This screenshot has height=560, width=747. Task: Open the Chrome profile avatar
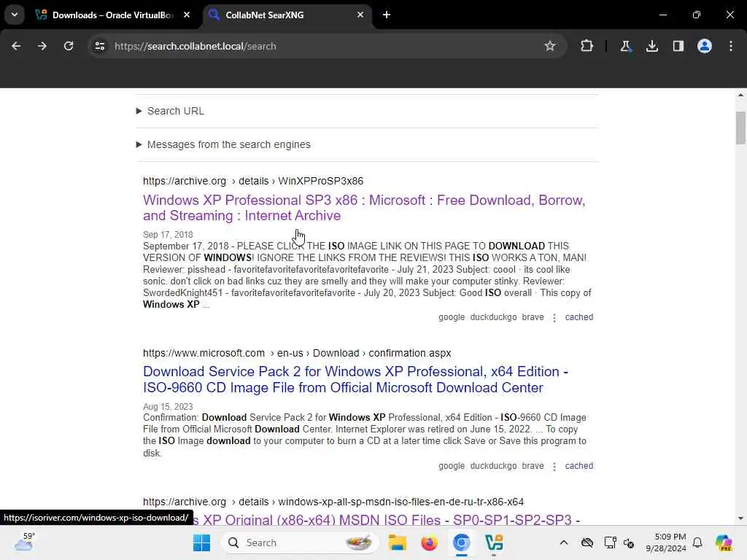point(705,46)
